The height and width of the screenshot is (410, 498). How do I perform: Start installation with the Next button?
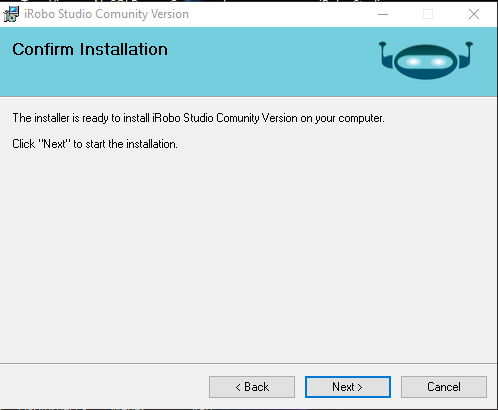click(x=348, y=387)
